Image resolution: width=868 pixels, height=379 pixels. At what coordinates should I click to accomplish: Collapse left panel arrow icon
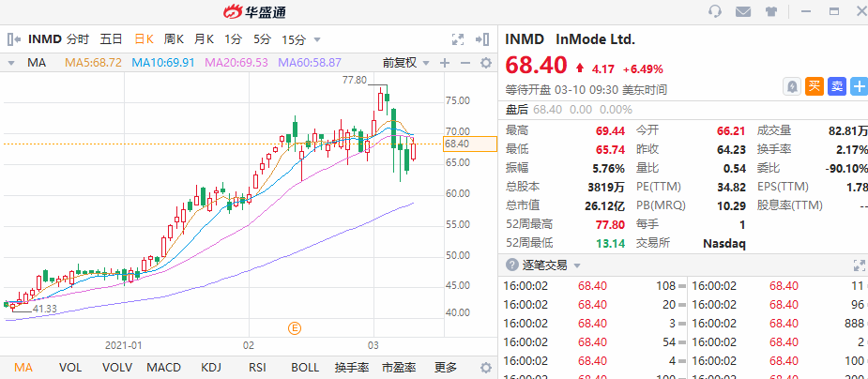point(14,39)
